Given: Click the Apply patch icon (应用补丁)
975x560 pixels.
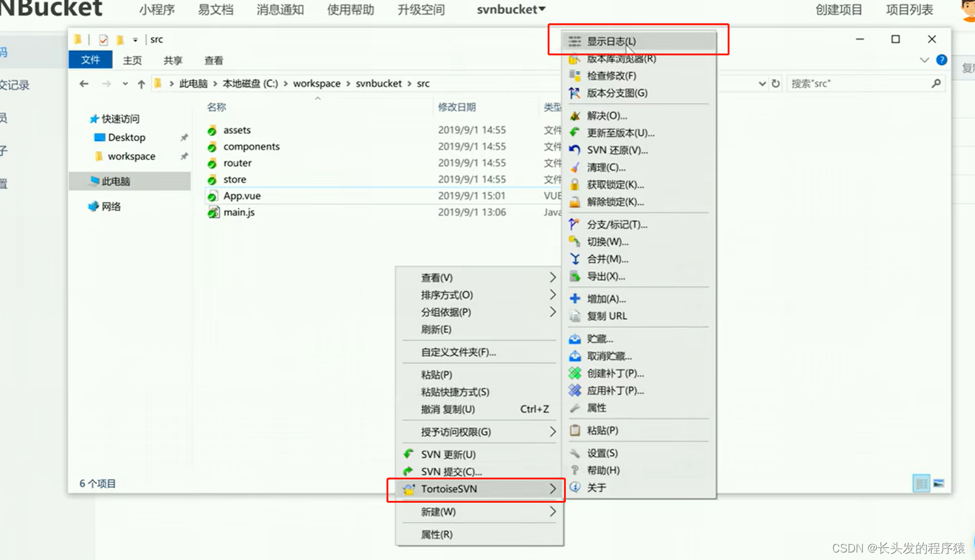Looking at the screenshot, I should pyautogui.click(x=575, y=391).
